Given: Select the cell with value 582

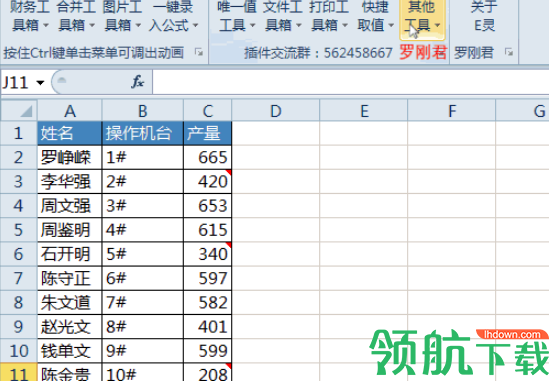Looking at the screenshot, I should (x=208, y=303).
